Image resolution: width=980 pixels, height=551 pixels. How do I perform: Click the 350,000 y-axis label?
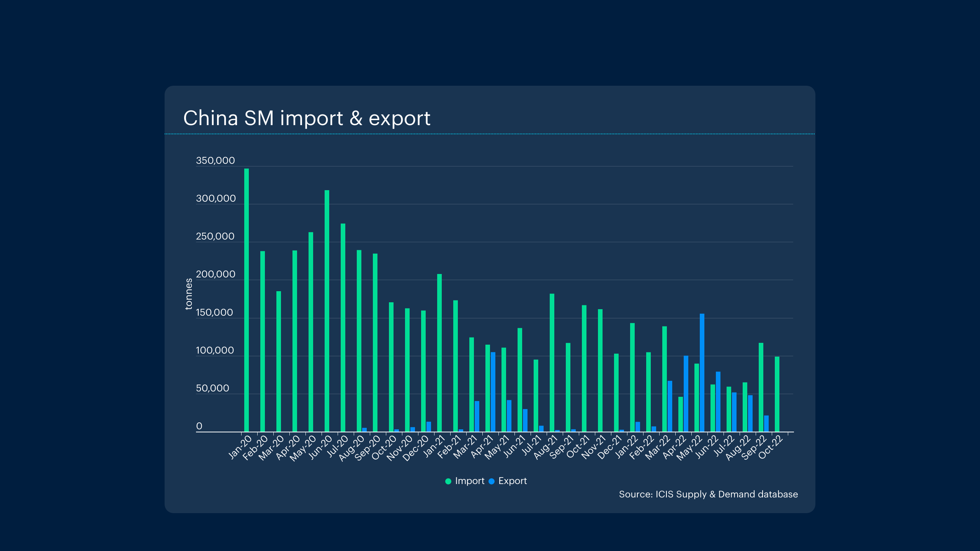(215, 160)
